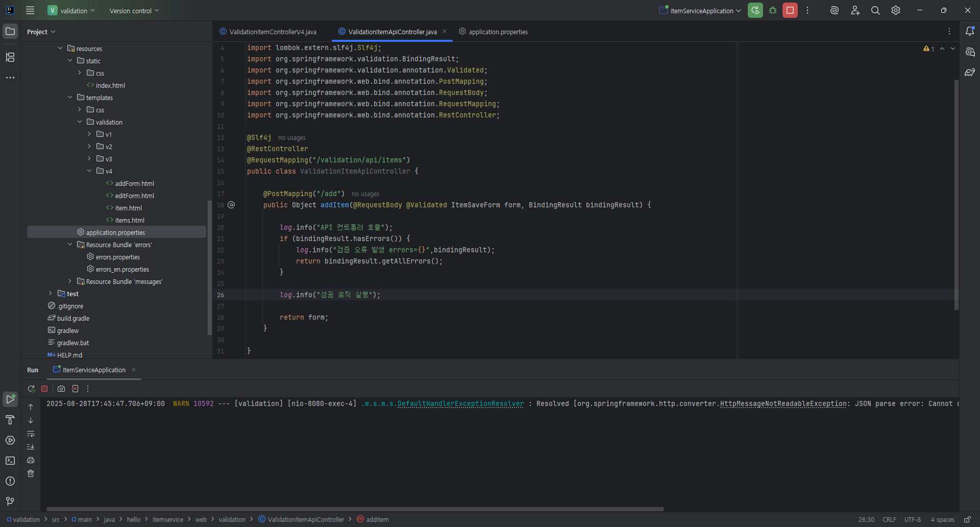Open Search Everywhere magnifier
The height and width of the screenshot is (527, 980).
click(x=875, y=10)
